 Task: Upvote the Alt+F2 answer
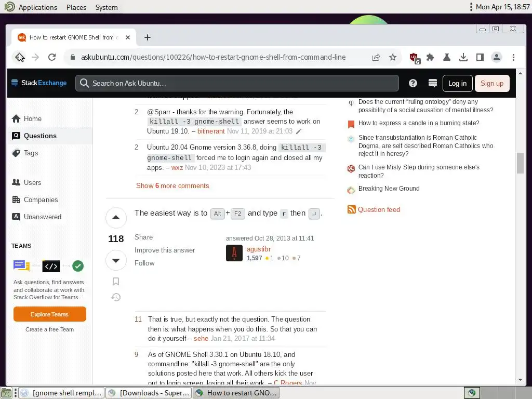point(116,218)
